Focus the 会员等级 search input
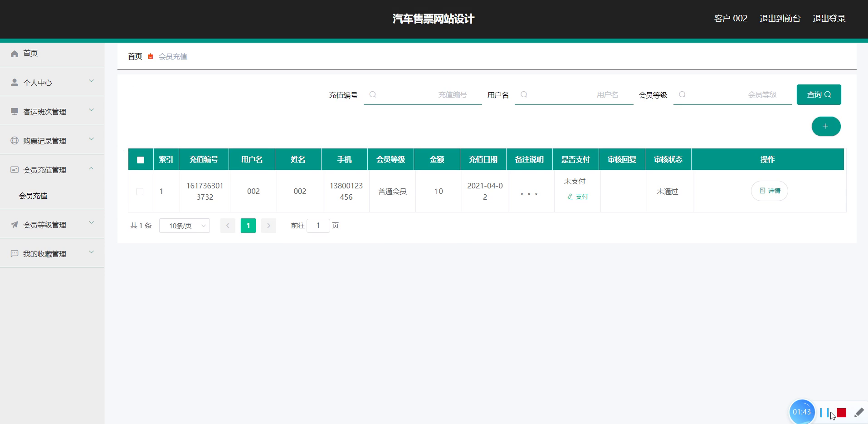This screenshot has height=424, width=868. (x=732, y=94)
